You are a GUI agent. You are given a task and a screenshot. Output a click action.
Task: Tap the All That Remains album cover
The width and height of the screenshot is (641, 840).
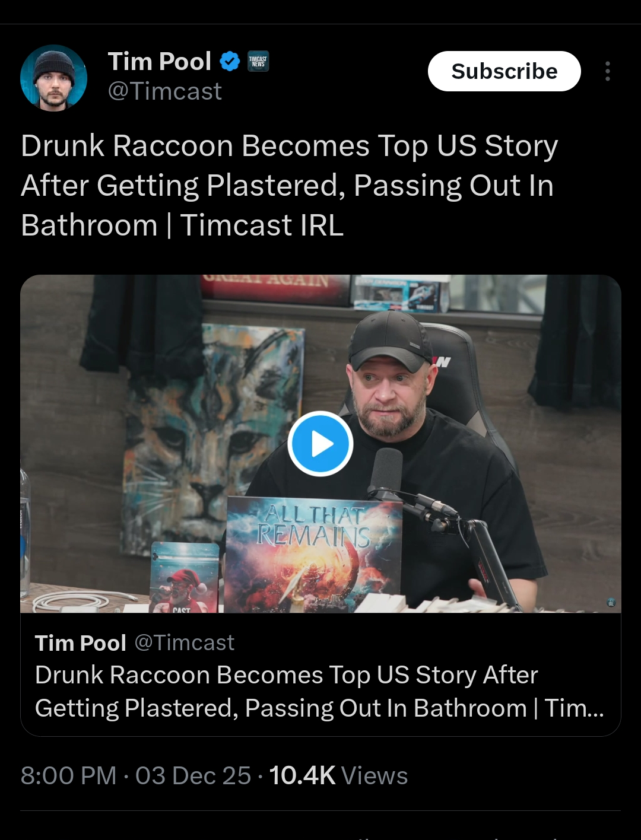point(315,555)
